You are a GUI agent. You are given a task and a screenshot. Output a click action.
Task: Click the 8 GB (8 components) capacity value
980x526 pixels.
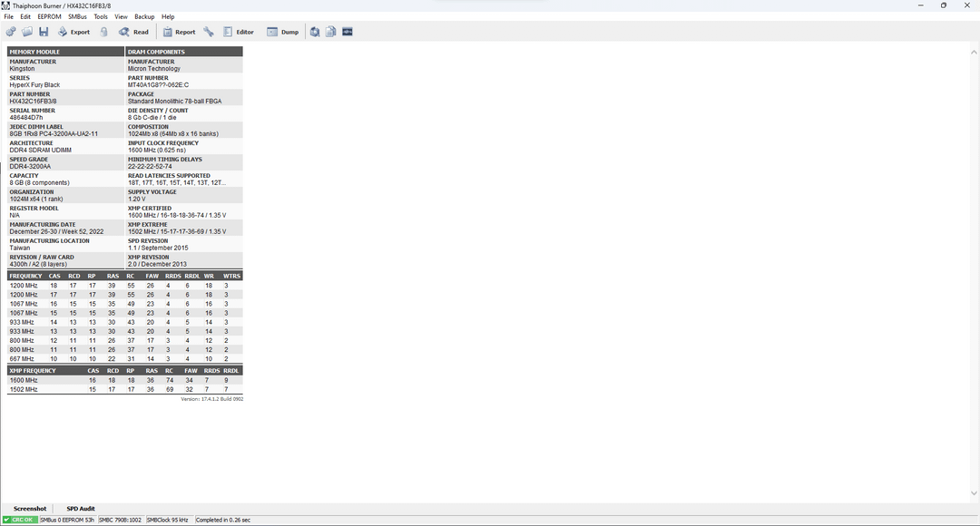39,182
